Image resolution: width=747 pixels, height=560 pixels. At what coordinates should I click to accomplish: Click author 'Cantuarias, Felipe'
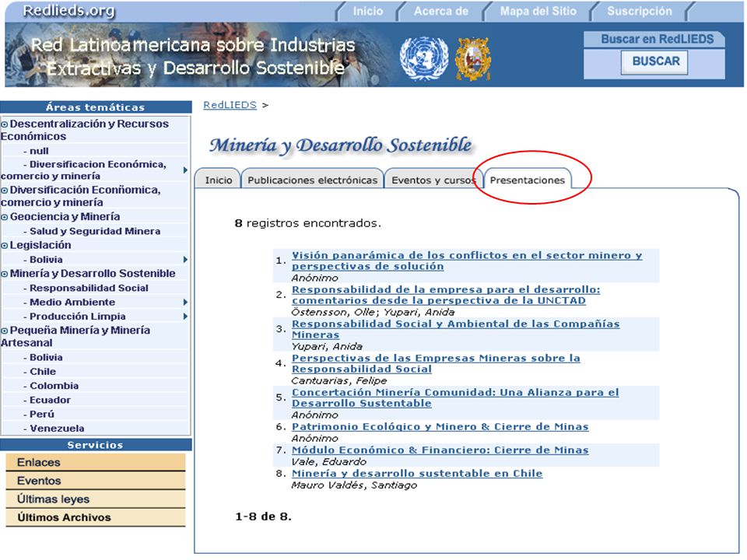point(338,381)
